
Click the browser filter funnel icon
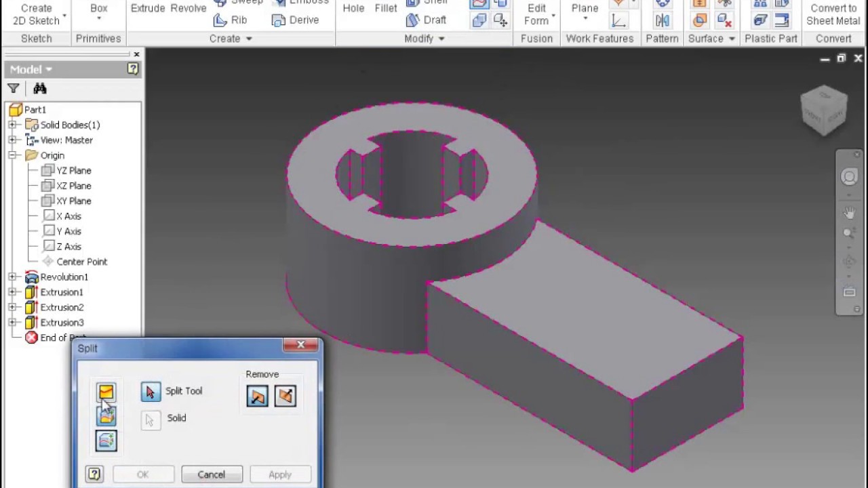[x=13, y=88]
